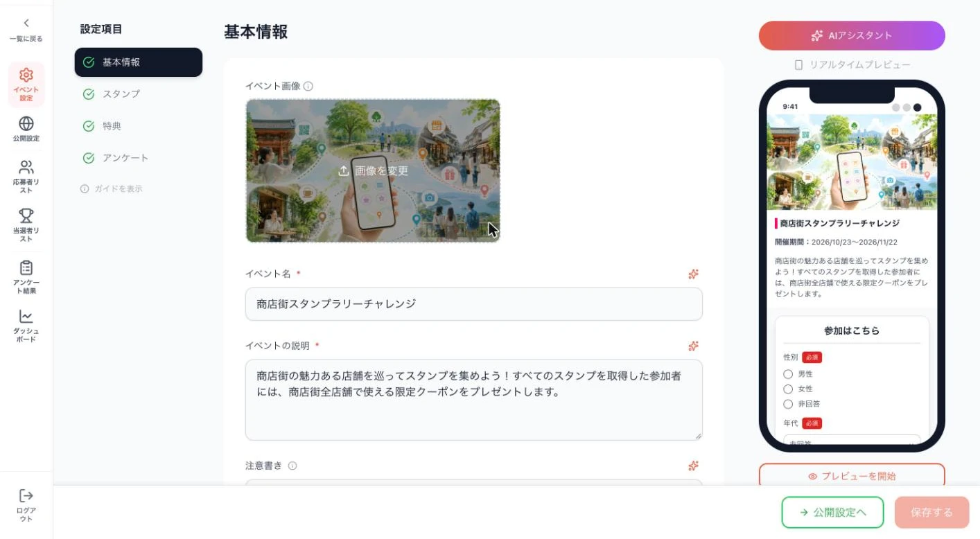Open the AIアシスタント button
This screenshot has width=980, height=539.
[x=852, y=35]
